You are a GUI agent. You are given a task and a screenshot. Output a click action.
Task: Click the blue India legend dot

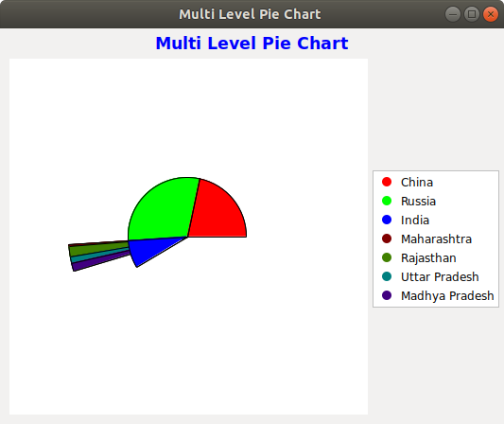(x=387, y=220)
